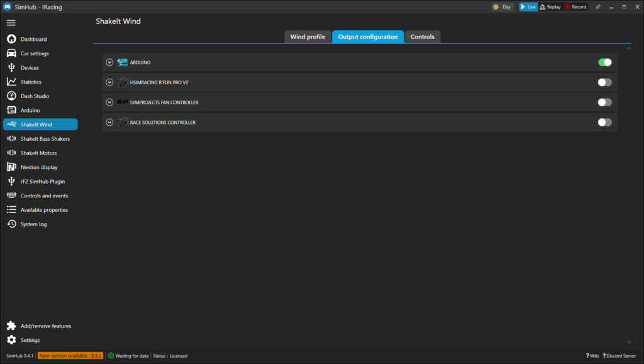Click the ShakeIt Bass Shakers icon
This screenshot has height=364, width=644.
click(11, 139)
